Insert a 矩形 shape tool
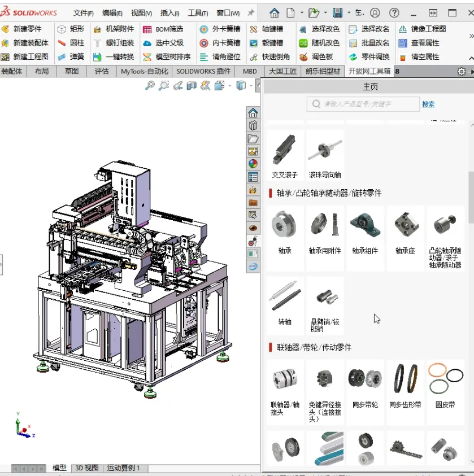This screenshot has height=476, width=474. click(x=71, y=29)
